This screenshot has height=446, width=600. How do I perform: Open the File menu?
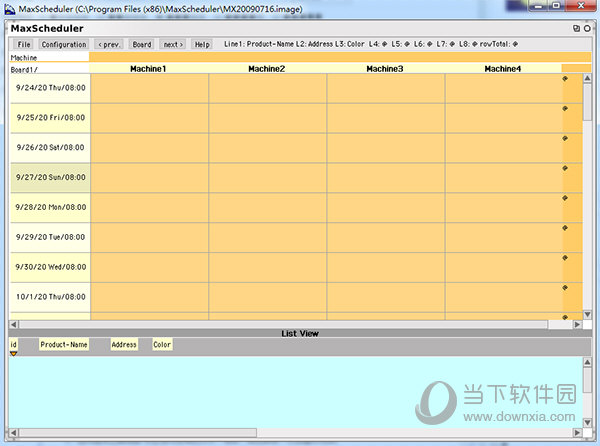(24, 44)
